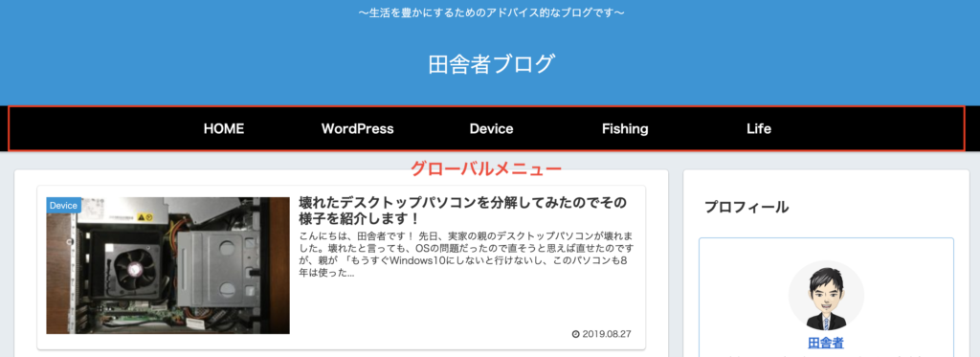
Task: Click the clock icon beside 2019.08.27
Action: [575, 334]
